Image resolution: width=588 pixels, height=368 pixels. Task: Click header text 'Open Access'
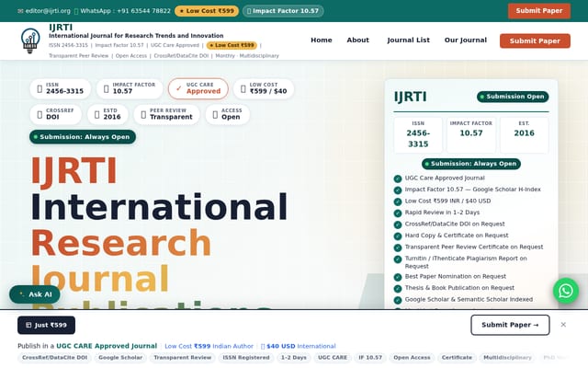[130, 55]
